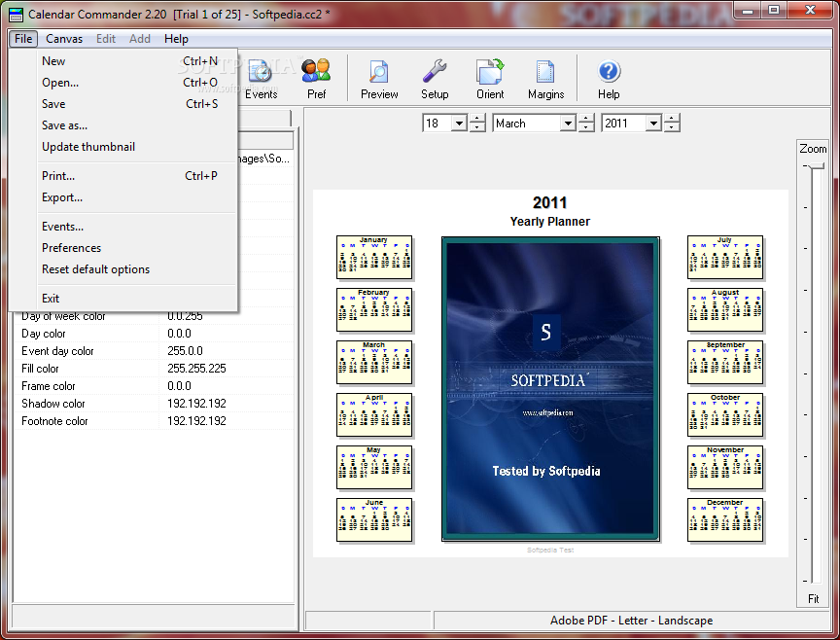This screenshot has height=640, width=840.
Task: Click Fill color value 255.255.225
Action: click(196, 369)
